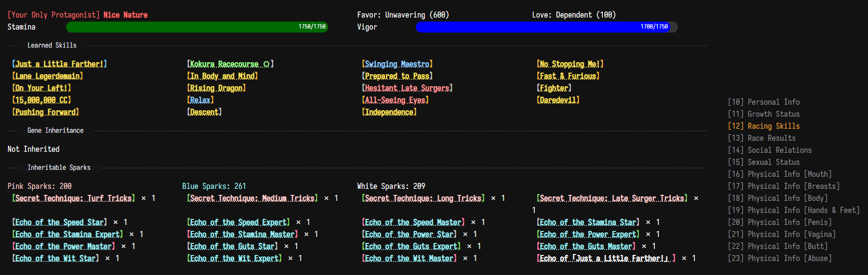The width and height of the screenshot is (868, 275).
Task: Click [Echo of the Stamina Star] spark
Action: point(588,222)
